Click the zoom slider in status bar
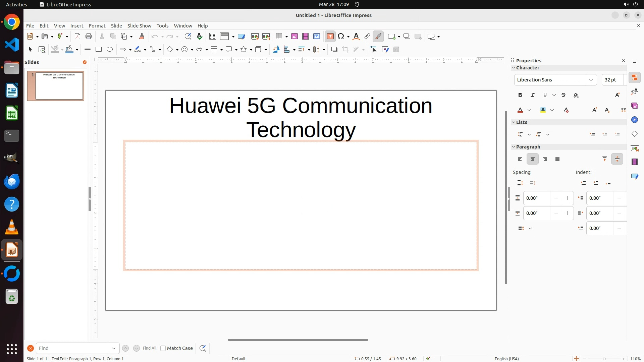This screenshot has width=644, height=362. coord(604,359)
